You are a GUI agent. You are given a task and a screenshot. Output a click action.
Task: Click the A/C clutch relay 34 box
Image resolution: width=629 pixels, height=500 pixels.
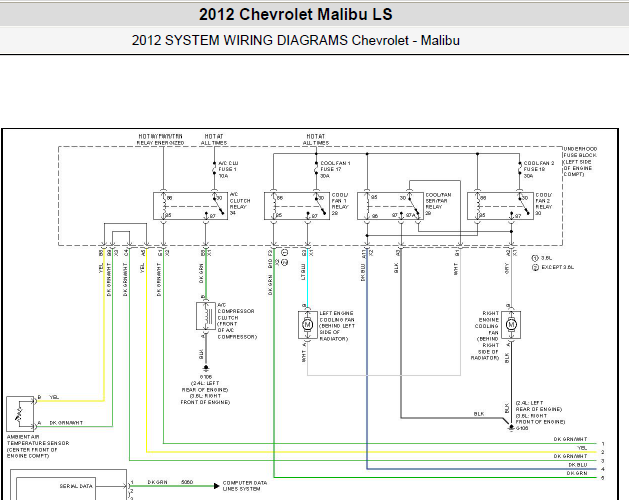(191, 206)
